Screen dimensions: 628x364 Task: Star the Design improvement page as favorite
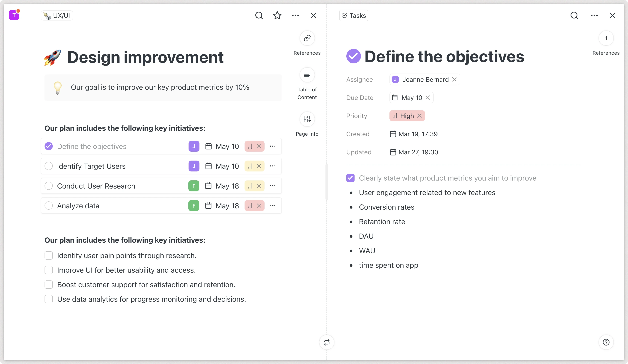[x=277, y=15]
